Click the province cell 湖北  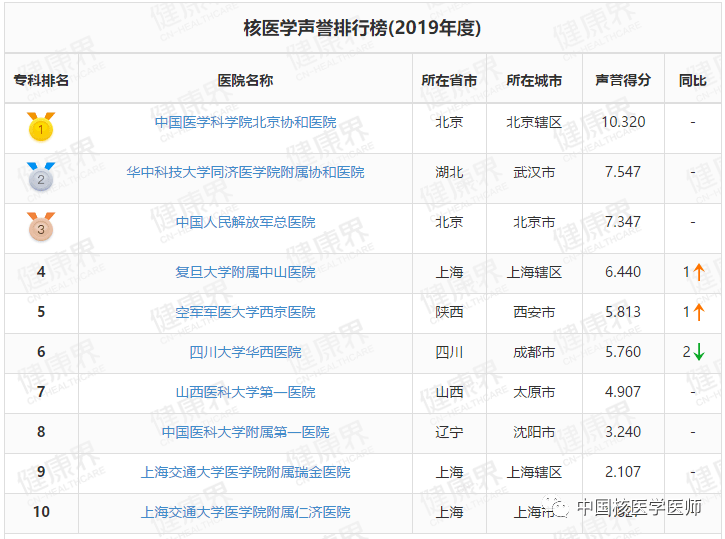[449, 172]
